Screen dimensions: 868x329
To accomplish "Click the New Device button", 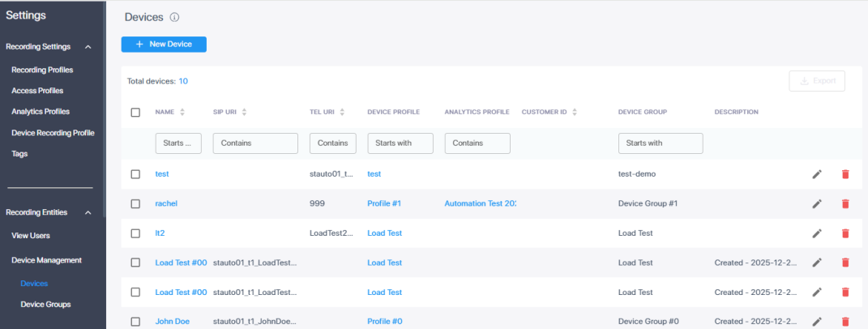I will [164, 44].
